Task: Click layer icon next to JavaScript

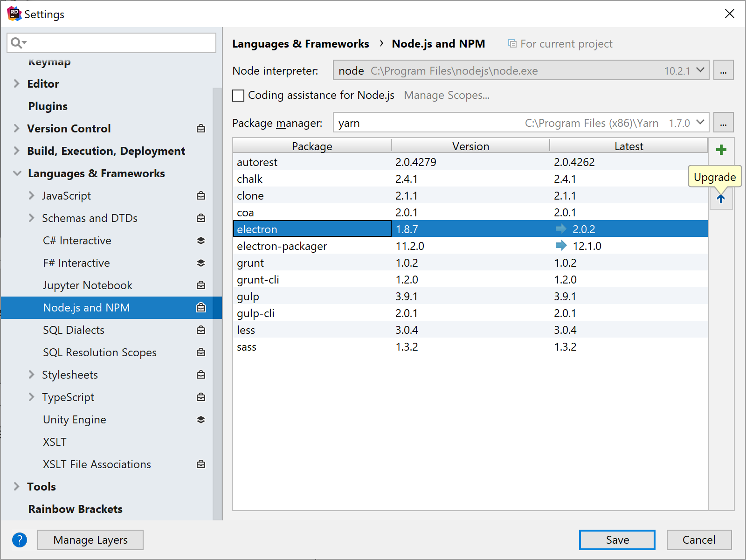Action: (x=201, y=196)
